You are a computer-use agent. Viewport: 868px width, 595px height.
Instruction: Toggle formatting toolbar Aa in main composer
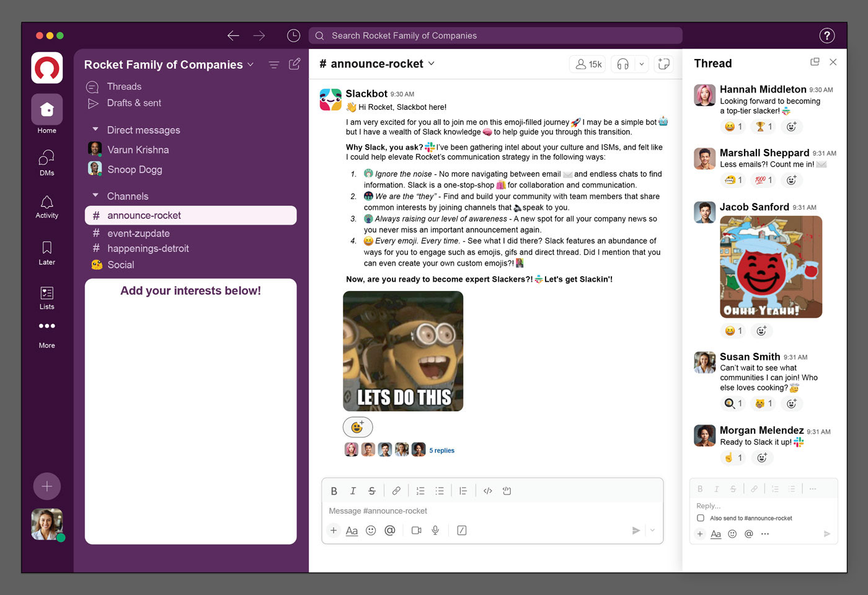[x=352, y=530]
